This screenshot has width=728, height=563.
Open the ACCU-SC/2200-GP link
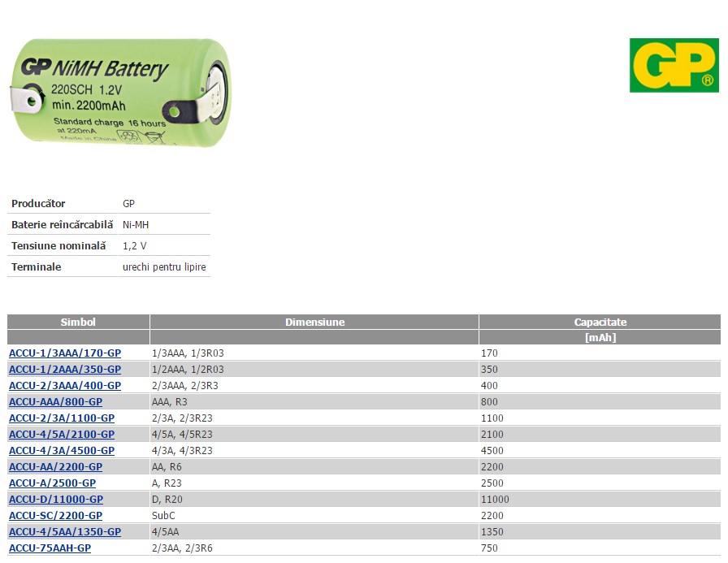click(56, 516)
